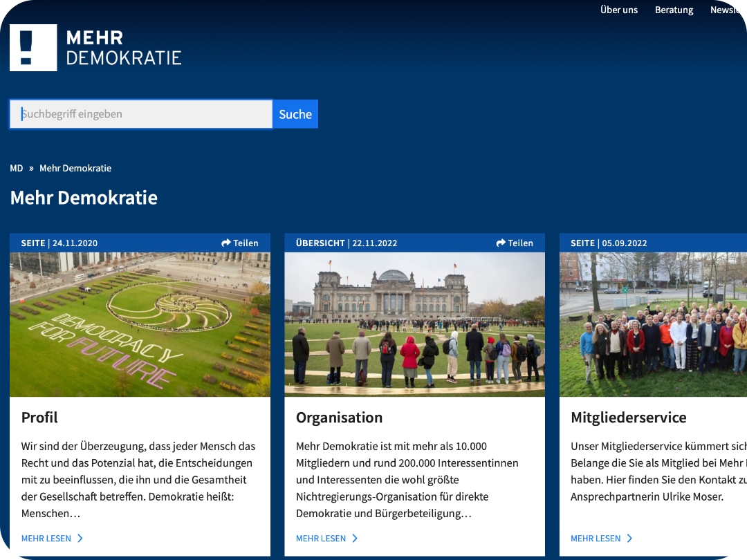
Task: Click the Mehr Demokratie page title
Action: [x=84, y=198]
